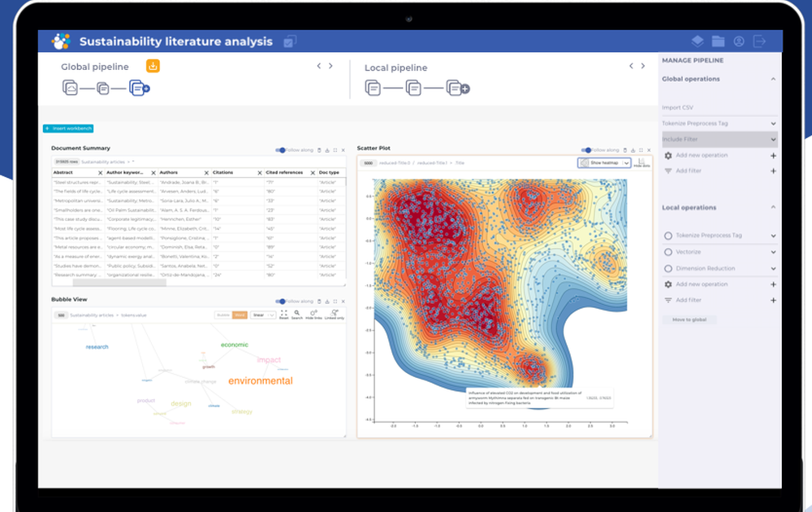This screenshot has width=812, height=512.
Task: Select the Vectorize radio button
Action: pos(668,253)
